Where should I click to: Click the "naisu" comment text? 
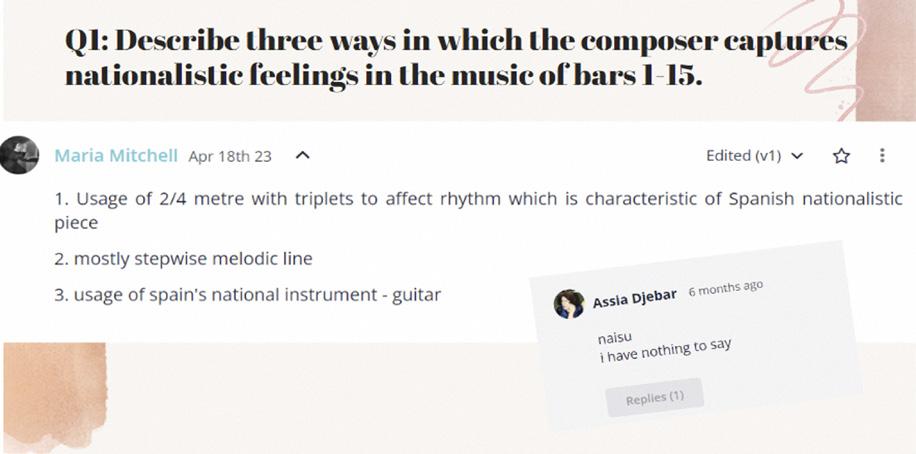[x=614, y=338]
